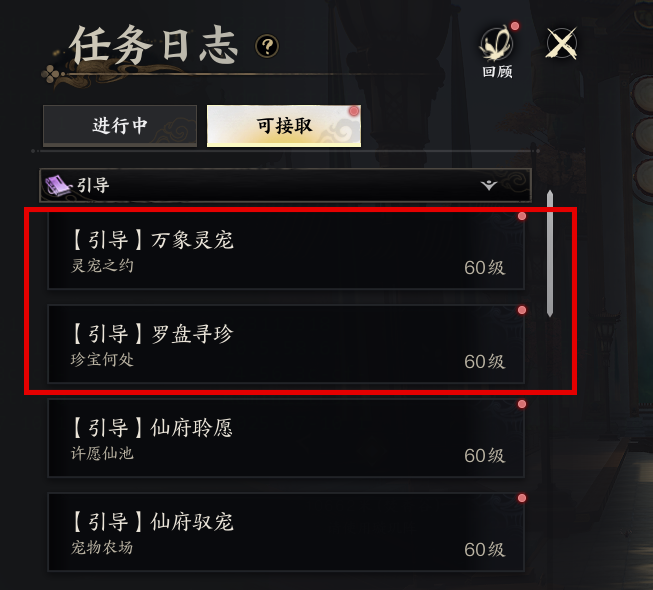The image size is (653, 590).
Task: Switch to the 进行中 tab
Action: (x=120, y=126)
